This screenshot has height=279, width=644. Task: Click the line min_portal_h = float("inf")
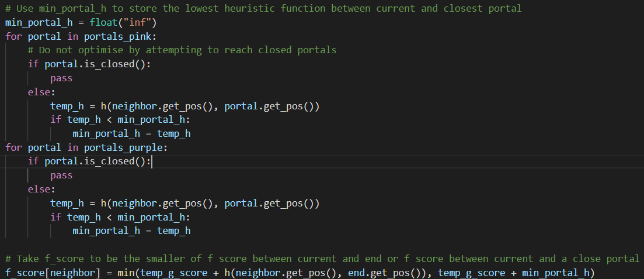[x=81, y=22]
